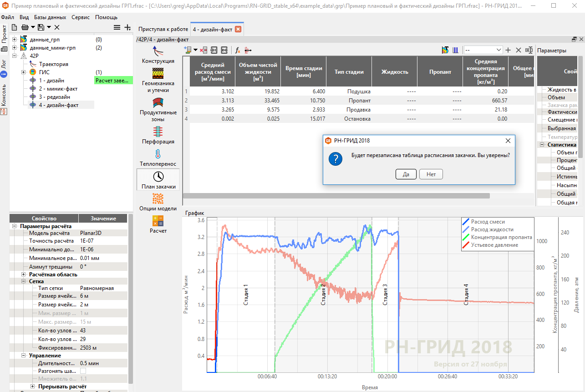585x392 pixels.
Task: Click the Расход смеси legend color line
Action: click(x=466, y=222)
